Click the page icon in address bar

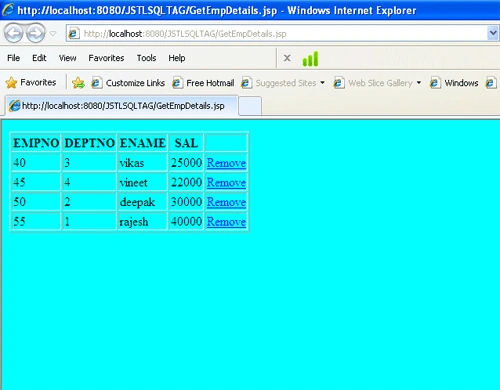(74, 34)
